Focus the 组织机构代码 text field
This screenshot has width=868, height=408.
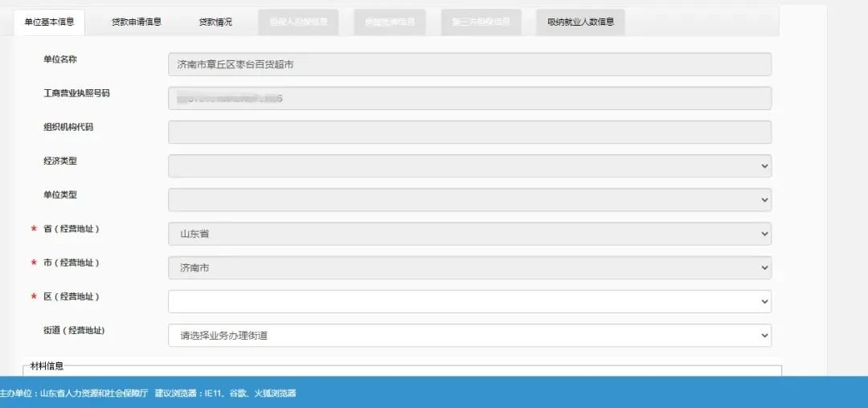coord(469,132)
